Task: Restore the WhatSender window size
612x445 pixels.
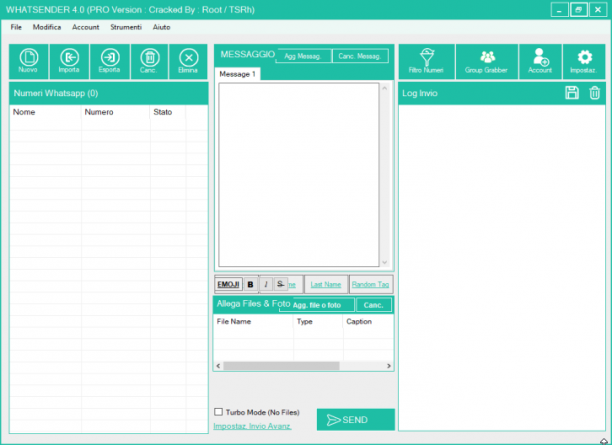Action: (579, 9)
